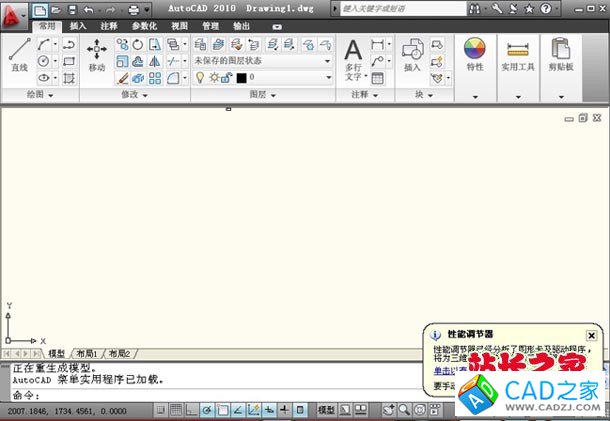Click the layer lightbulb on/off icon
The height and width of the screenshot is (421, 610).
point(198,77)
